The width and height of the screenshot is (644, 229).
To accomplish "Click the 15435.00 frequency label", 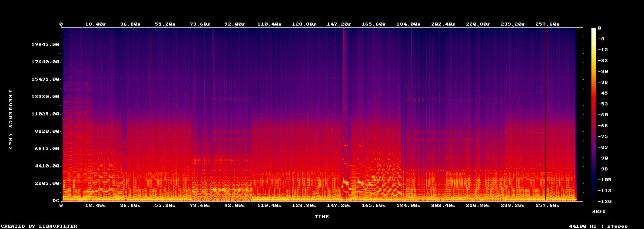I will 45,79.
